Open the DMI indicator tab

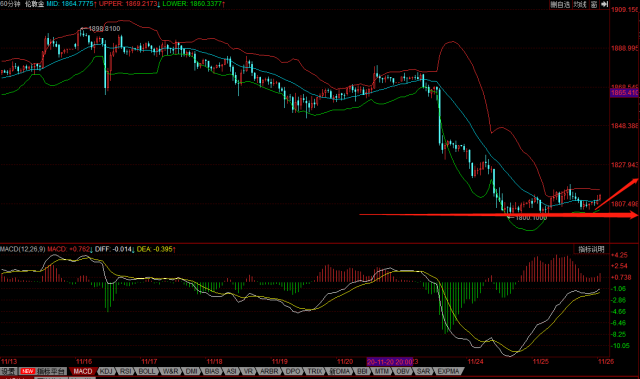coord(191,371)
